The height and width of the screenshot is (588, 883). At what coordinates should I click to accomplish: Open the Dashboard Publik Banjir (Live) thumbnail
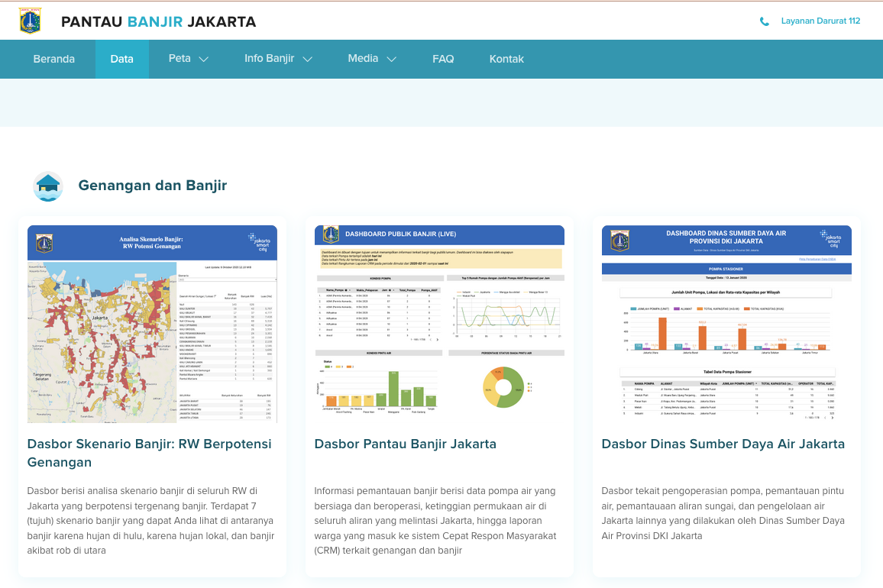pyautogui.click(x=439, y=324)
